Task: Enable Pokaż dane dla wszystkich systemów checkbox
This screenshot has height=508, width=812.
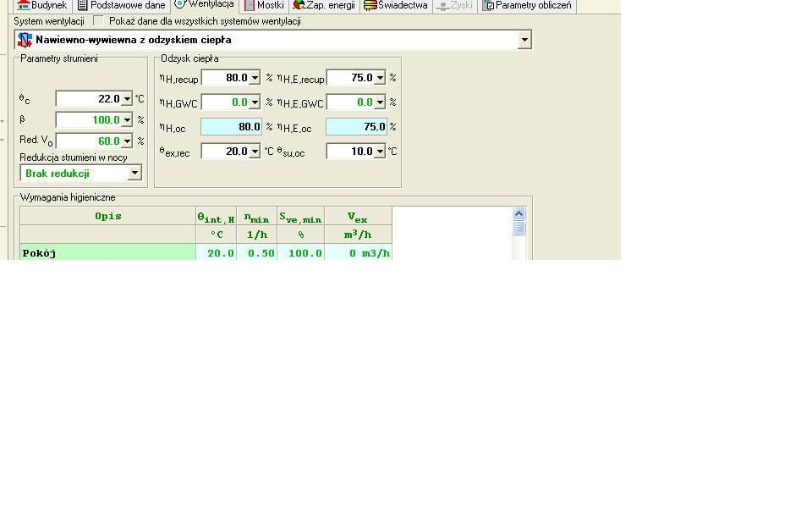Action: click(x=99, y=21)
